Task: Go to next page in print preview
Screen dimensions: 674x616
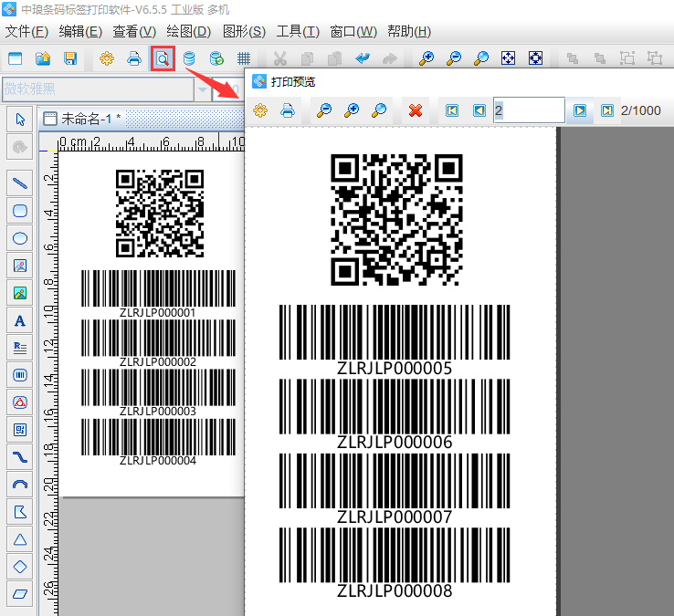Action: coord(579,110)
